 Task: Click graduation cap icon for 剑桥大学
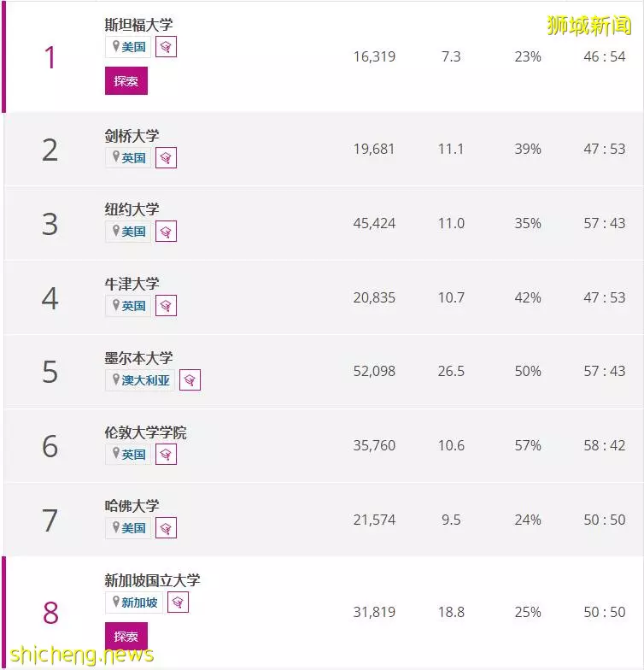click(166, 157)
